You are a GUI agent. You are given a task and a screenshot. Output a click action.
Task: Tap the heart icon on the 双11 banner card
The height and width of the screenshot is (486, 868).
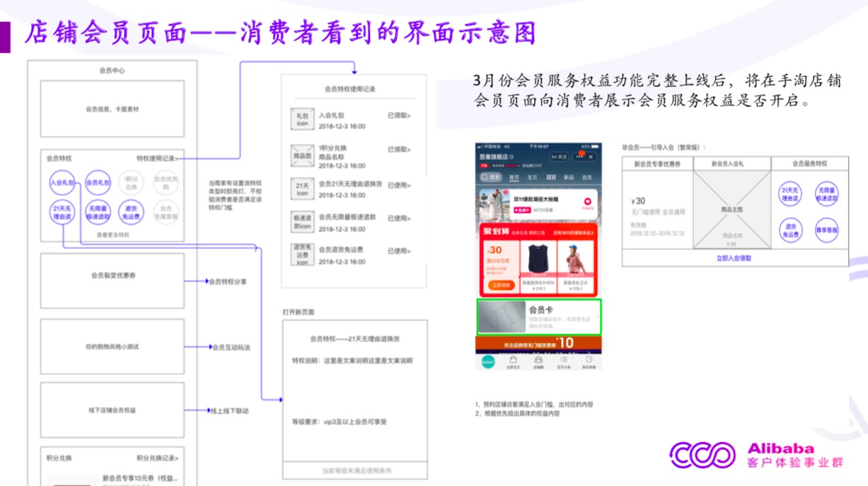click(x=587, y=201)
